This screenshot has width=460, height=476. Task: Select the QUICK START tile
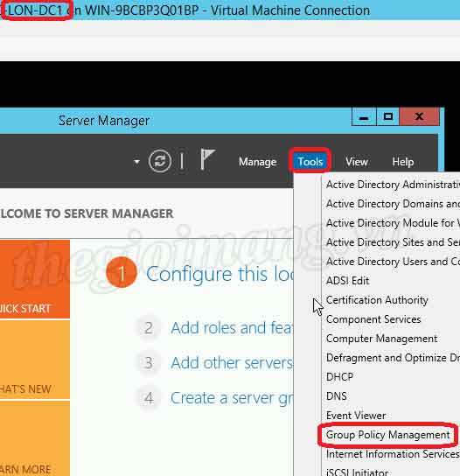tap(35, 279)
